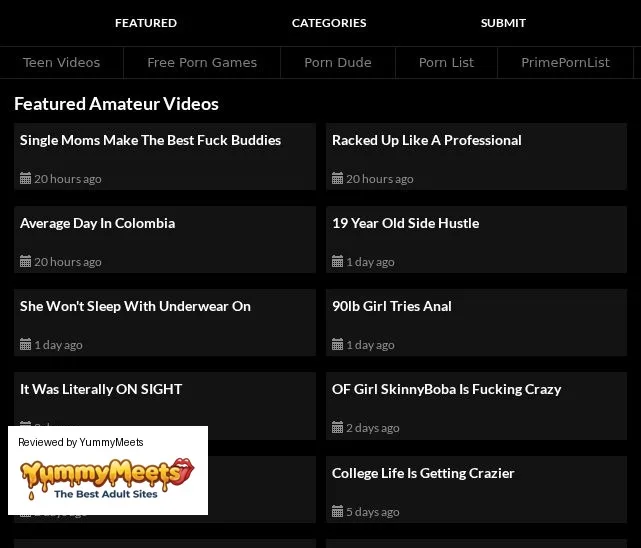Open 'College Life Is Getting Crazier' post
This screenshot has width=641, height=548.
(x=423, y=473)
